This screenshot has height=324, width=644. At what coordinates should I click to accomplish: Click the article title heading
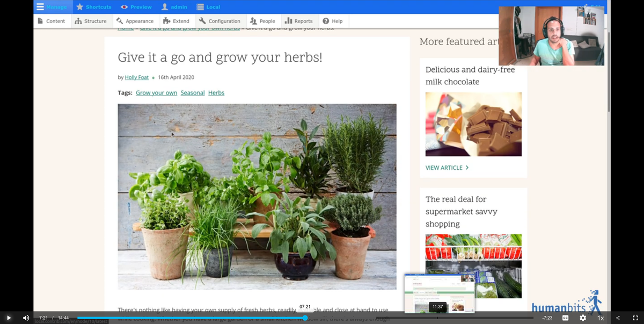coord(220,57)
